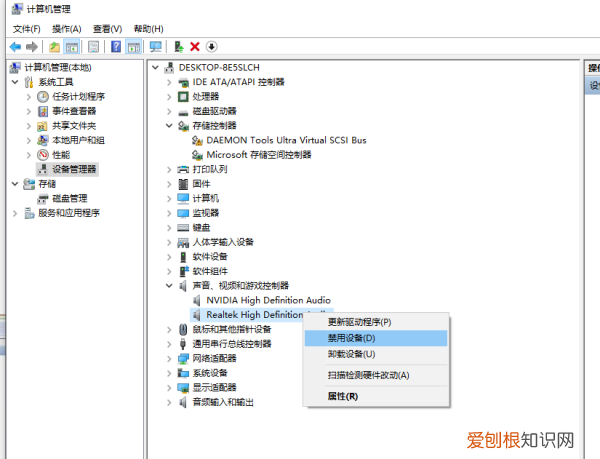Collapse 声音、视频和游戏控制器 category
Screen dimensions: 600x459
(x=169, y=285)
